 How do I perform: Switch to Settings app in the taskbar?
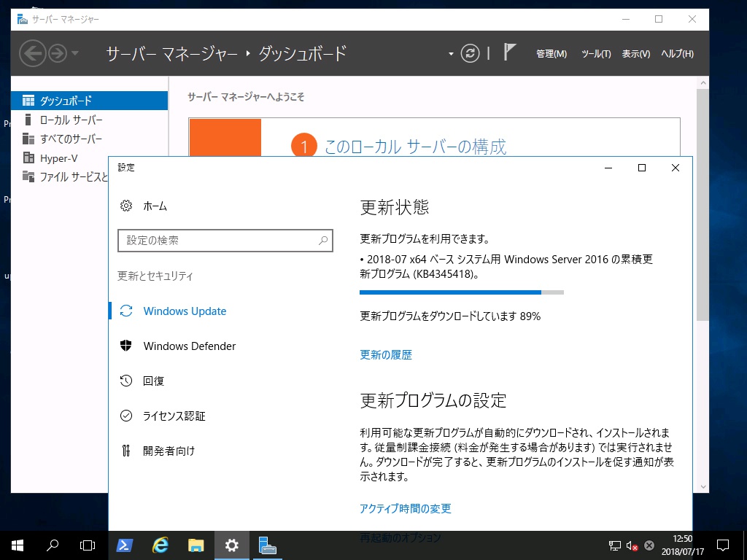coord(231,545)
